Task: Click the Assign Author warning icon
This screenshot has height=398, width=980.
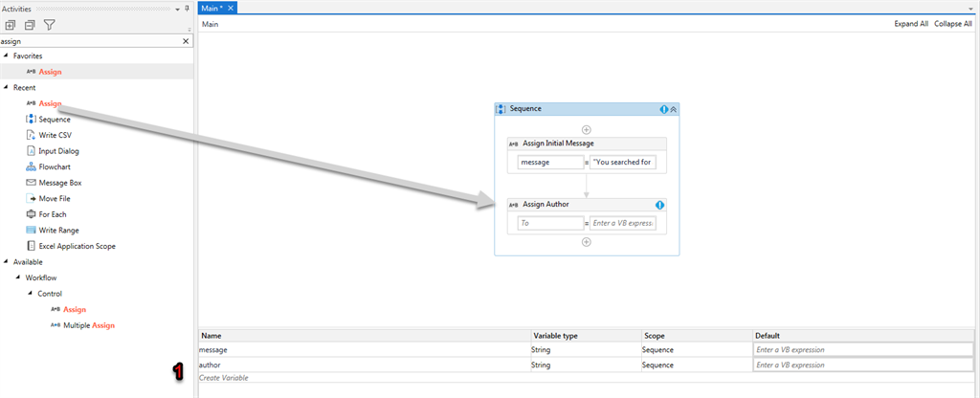Action: click(660, 205)
